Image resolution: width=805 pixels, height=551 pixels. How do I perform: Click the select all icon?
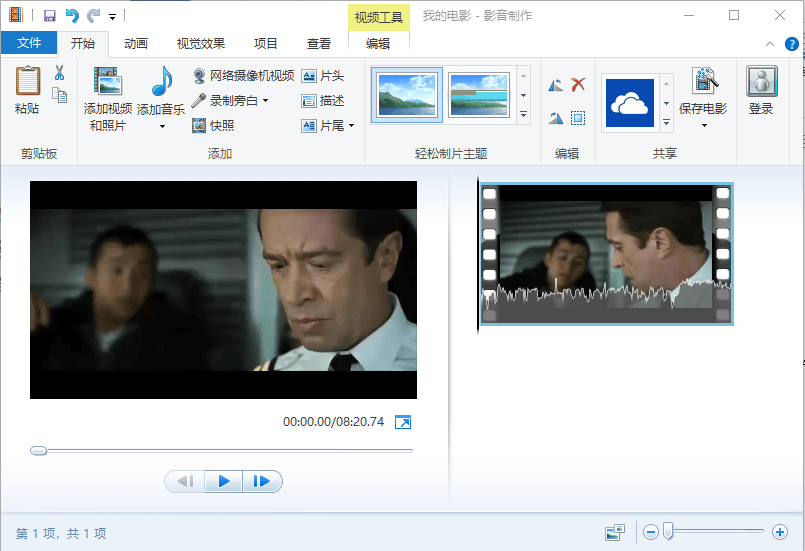pos(578,118)
